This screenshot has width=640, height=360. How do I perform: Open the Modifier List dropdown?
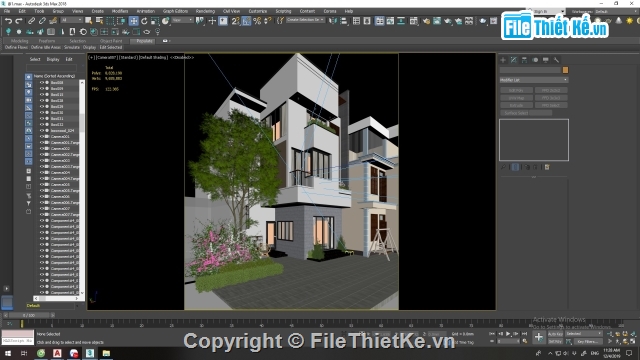533,80
